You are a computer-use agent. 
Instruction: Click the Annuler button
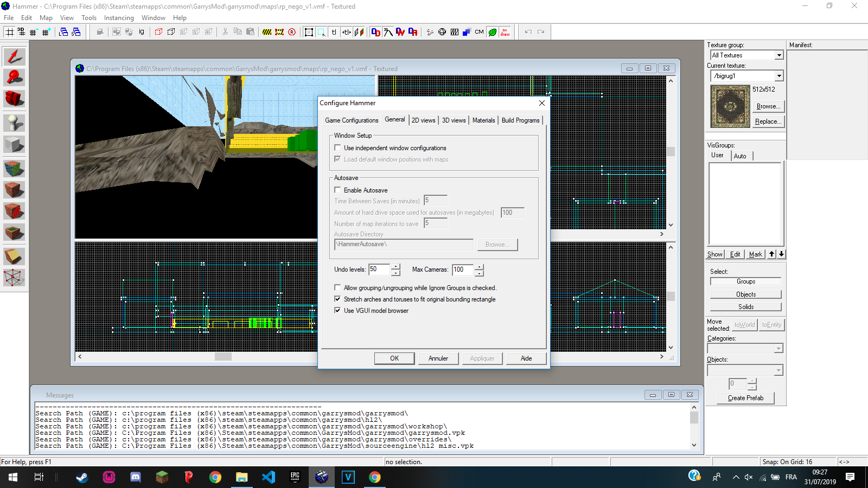438,358
